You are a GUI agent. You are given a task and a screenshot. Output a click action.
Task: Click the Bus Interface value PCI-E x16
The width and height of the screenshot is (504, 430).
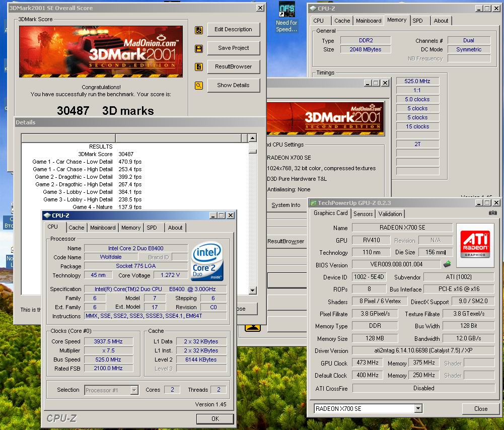[x=459, y=289]
